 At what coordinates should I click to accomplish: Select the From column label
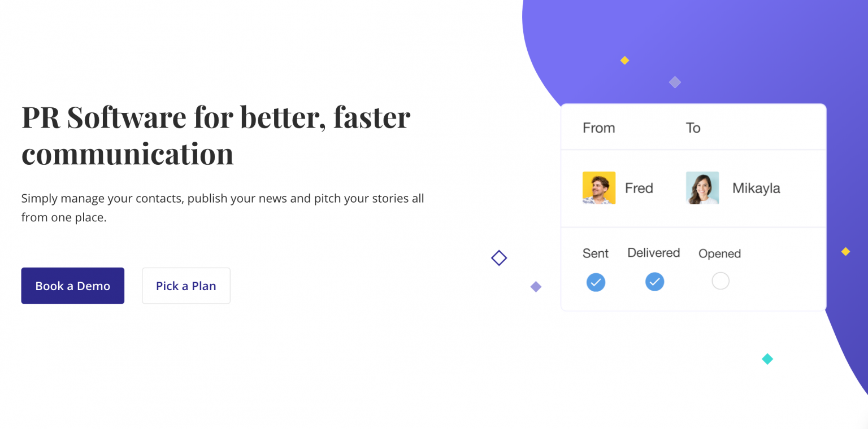click(598, 128)
